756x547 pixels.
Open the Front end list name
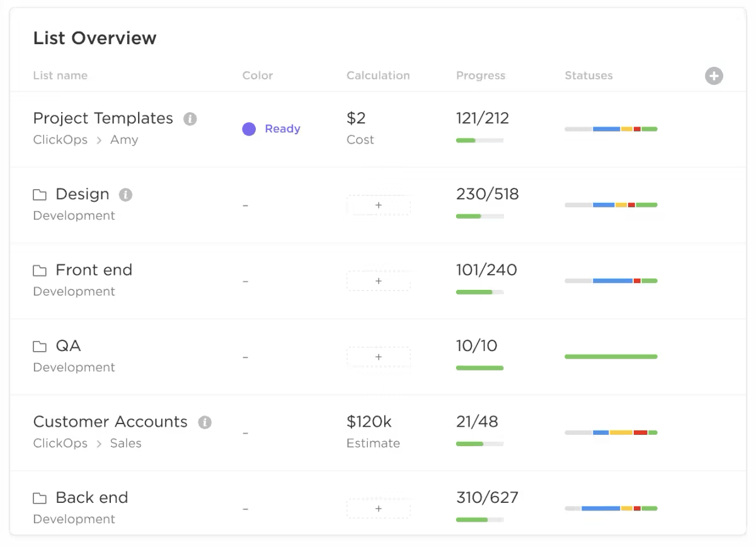[94, 270]
